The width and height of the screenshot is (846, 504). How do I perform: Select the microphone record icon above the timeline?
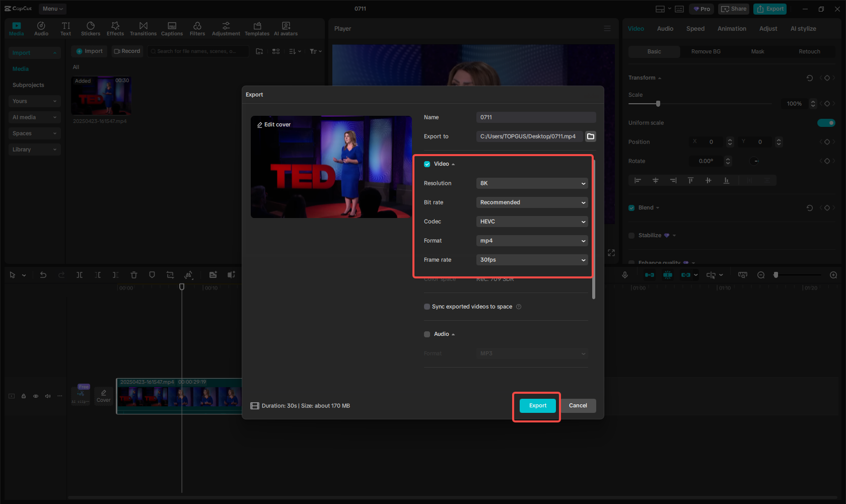[x=625, y=275]
